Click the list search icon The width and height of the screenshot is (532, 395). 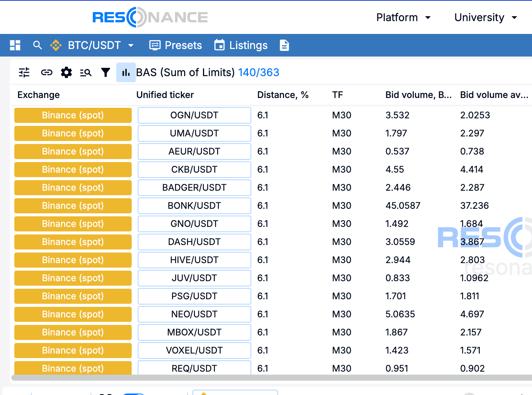point(86,72)
